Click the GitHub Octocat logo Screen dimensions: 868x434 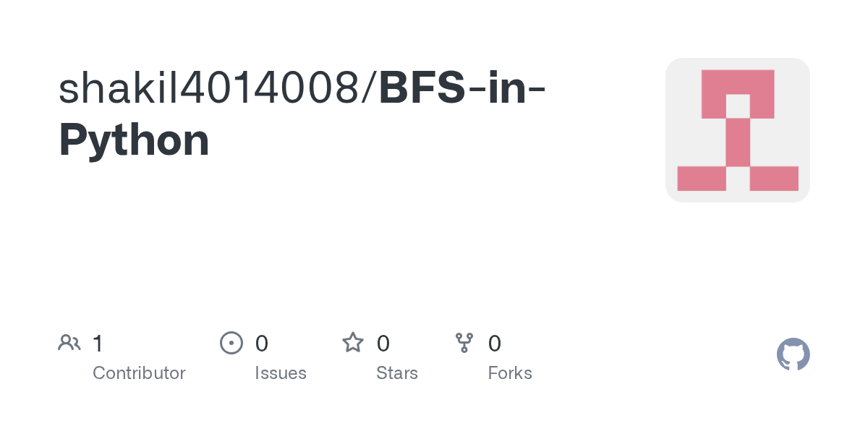click(x=793, y=354)
